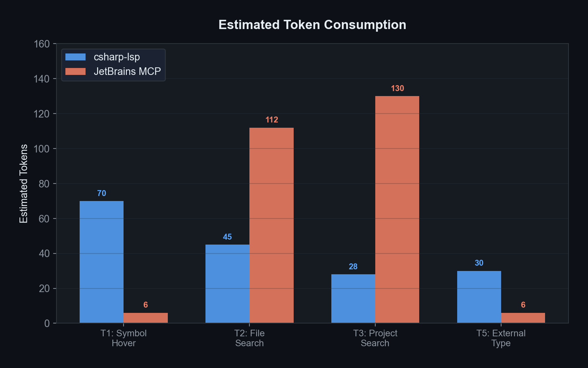The image size is (588, 368).
Task: Click the blue T1 Symbol Hover bar
Action: click(101, 262)
